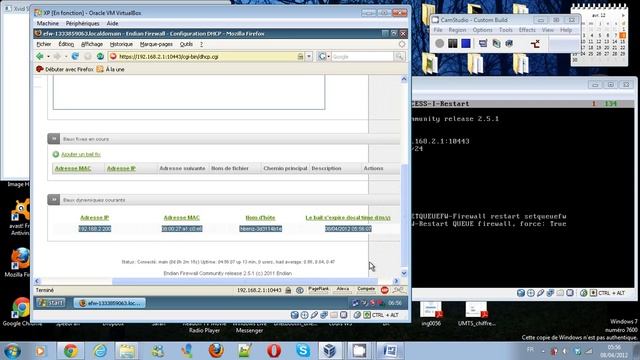Click CamStudio Record button
The height and width of the screenshot is (360, 640).
pos(440,43)
